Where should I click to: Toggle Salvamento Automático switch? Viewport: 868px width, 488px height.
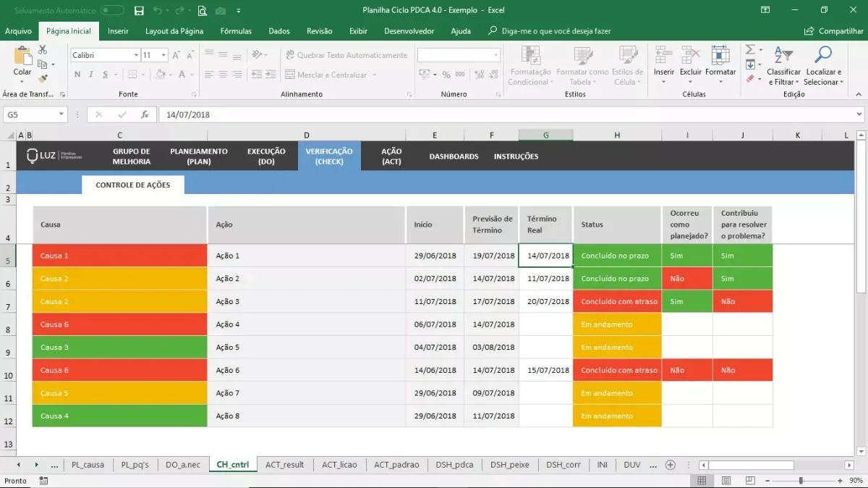click(112, 11)
